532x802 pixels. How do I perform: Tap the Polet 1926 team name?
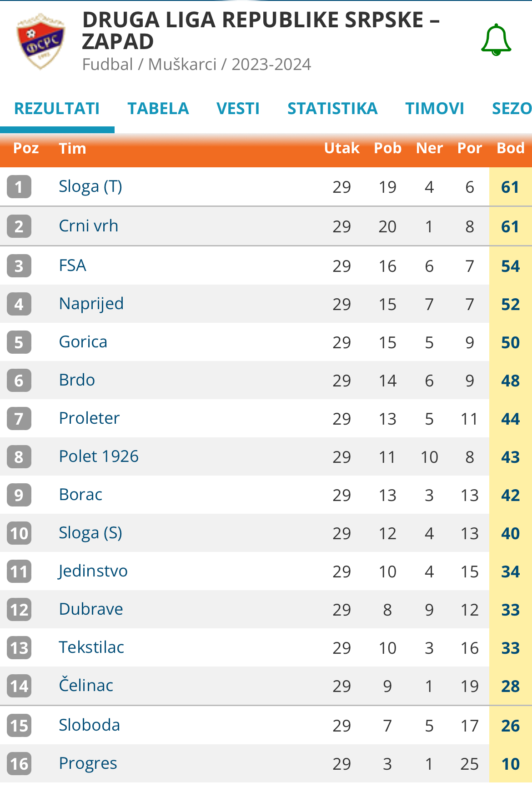(x=99, y=456)
